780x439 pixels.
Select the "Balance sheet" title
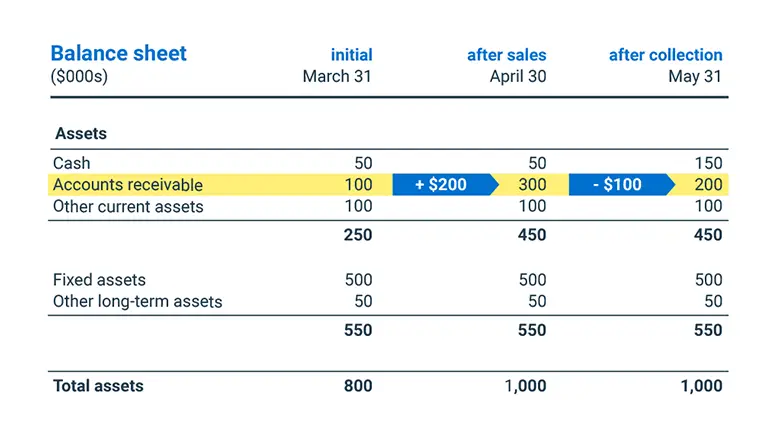[118, 54]
